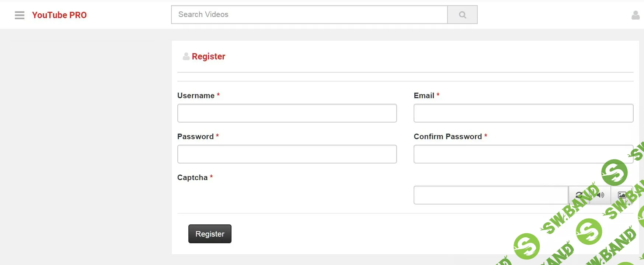The height and width of the screenshot is (265, 644).
Task: Click the Captcha label
Action: (192, 178)
